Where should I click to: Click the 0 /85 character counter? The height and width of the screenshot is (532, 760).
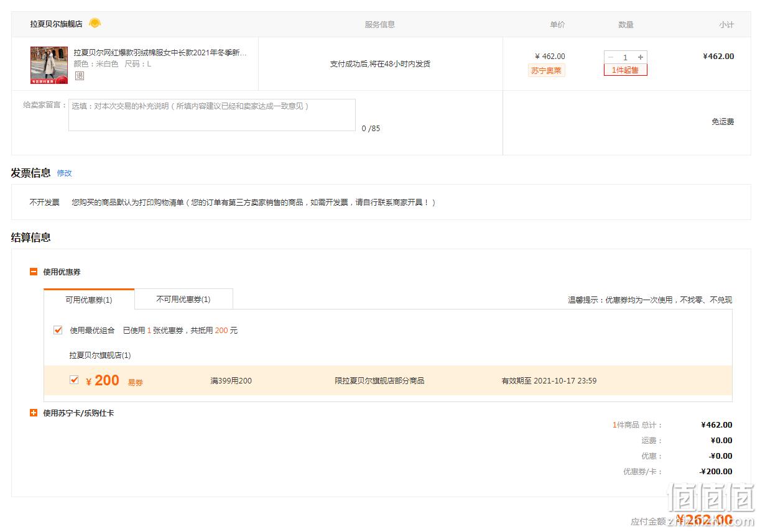tap(371, 129)
